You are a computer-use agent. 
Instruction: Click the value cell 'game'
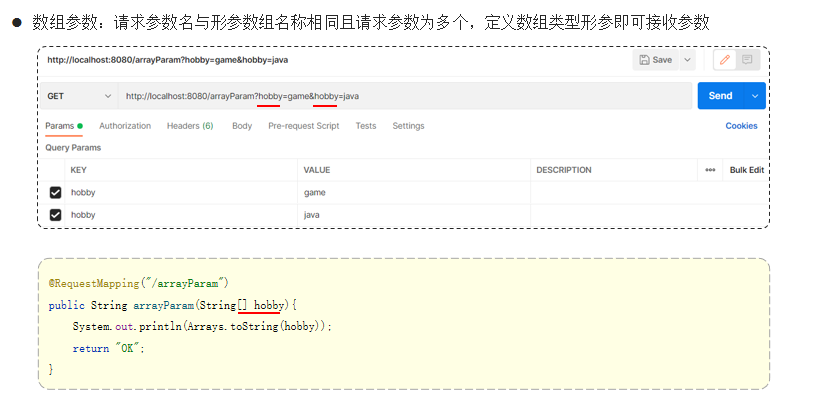(x=414, y=193)
